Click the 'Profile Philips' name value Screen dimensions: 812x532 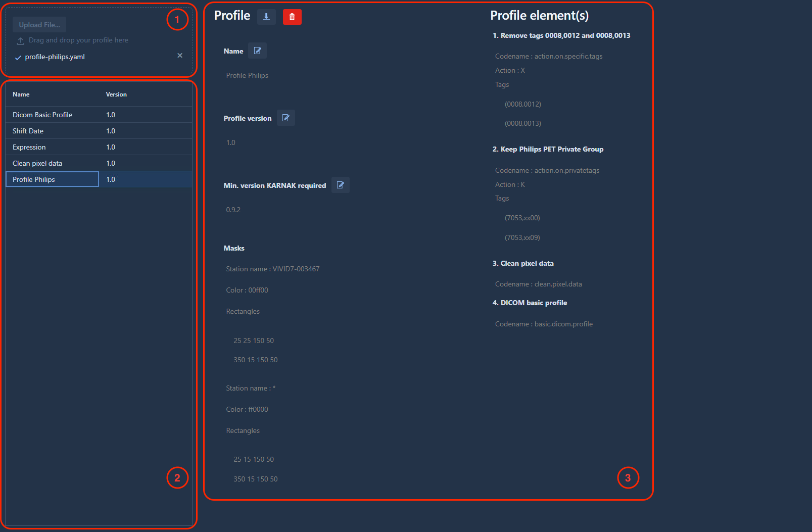[247, 75]
